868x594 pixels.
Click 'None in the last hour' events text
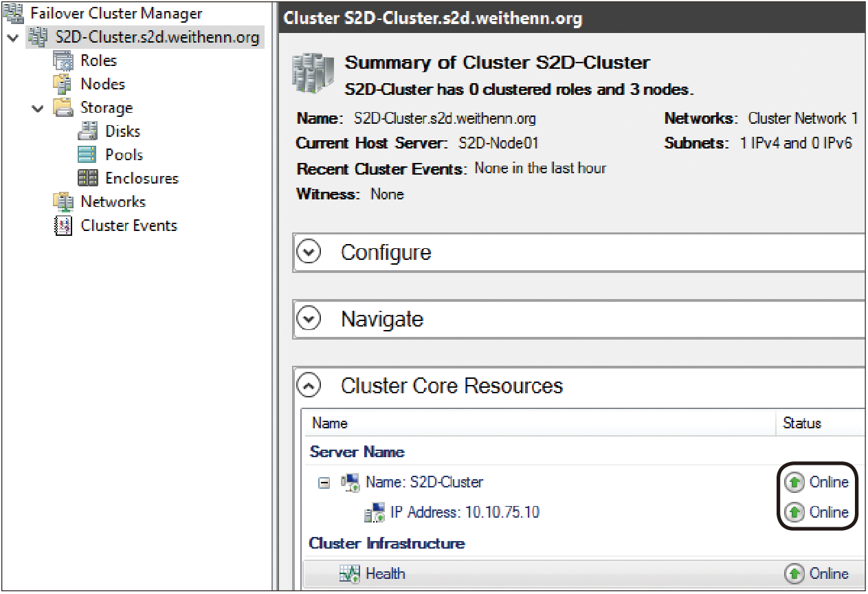point(540,168)
